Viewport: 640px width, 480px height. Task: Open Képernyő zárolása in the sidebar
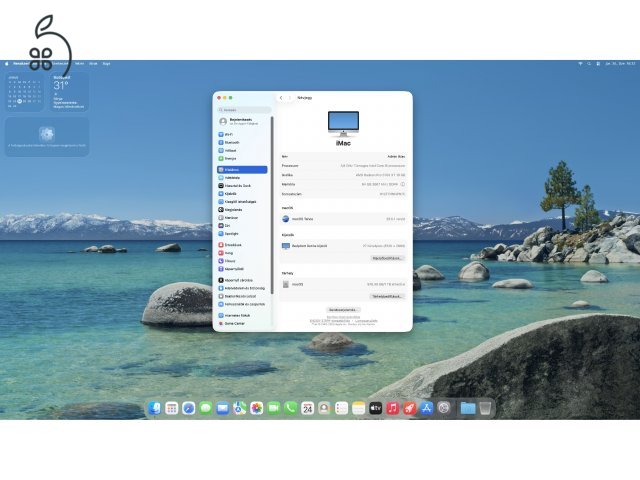click(242, 280)
